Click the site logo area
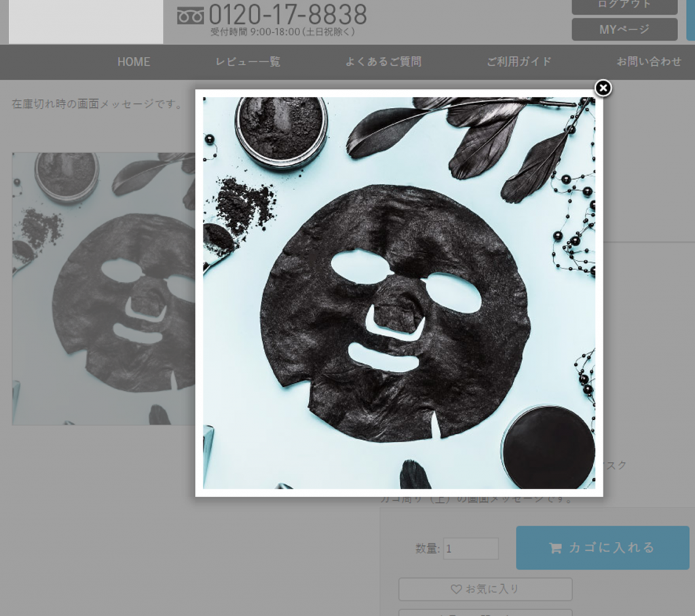The image size is (695, 616). [x=86, y=22]
